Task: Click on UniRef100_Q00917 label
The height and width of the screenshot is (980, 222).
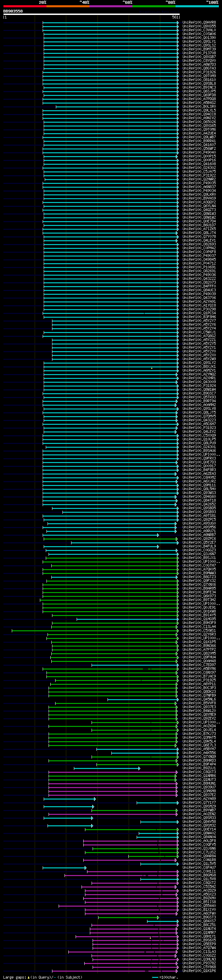Action: click(199, 466)
